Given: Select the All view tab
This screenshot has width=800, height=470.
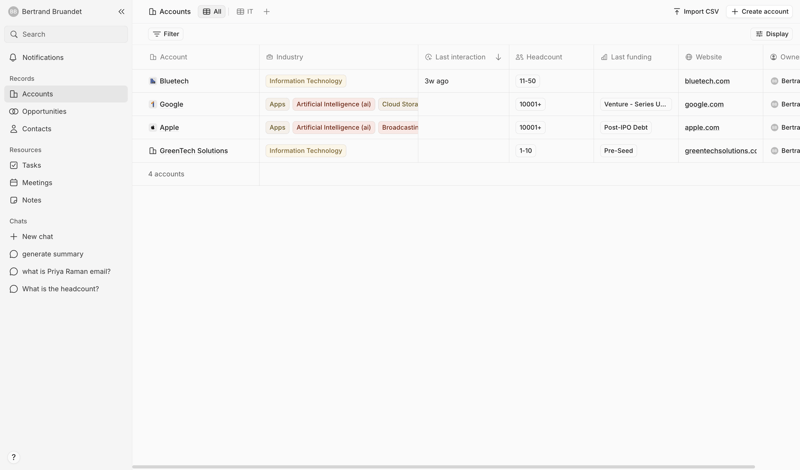Looking at the screenshot, I should point(212,12).
